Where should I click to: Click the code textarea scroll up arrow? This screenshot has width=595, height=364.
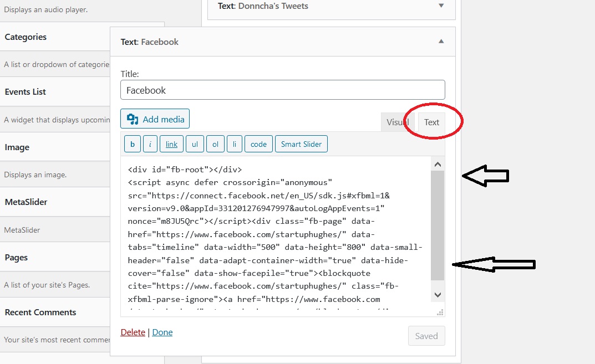tap(438, 164)
